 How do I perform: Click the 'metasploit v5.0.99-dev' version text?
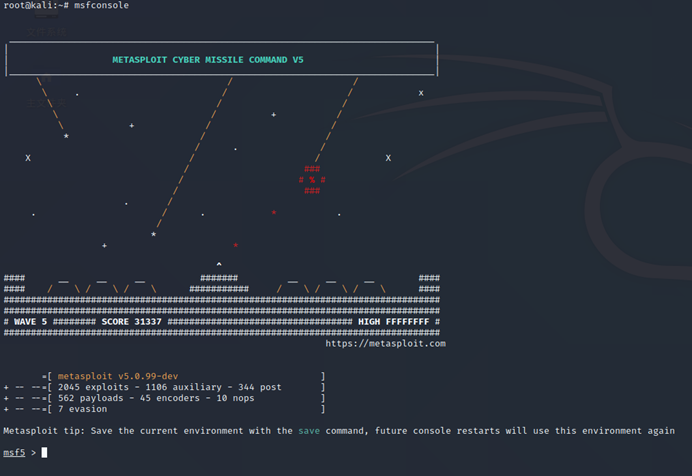[x=118, y=376]
